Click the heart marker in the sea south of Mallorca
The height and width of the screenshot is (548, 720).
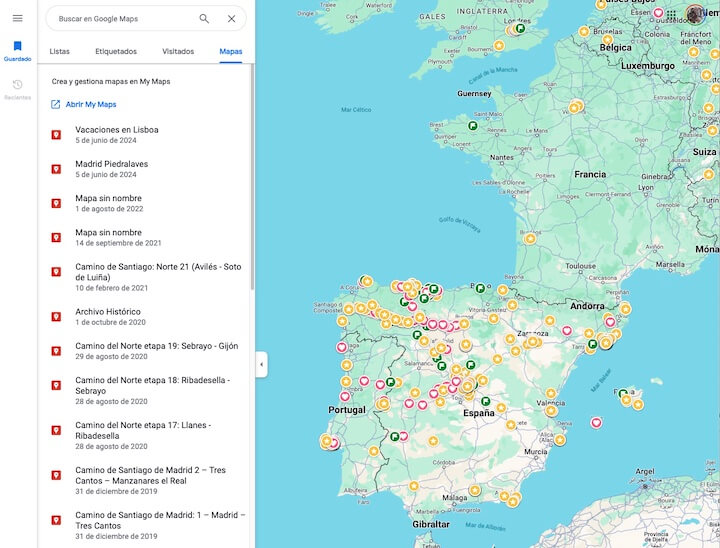(x=596, y=423)
